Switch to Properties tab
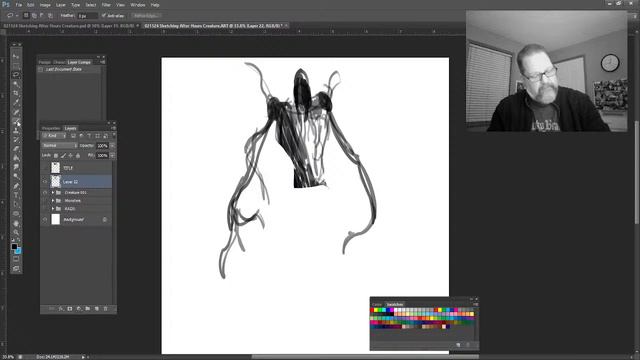Image resolution: width=640 pixels, height=360 pixels. 51,128
